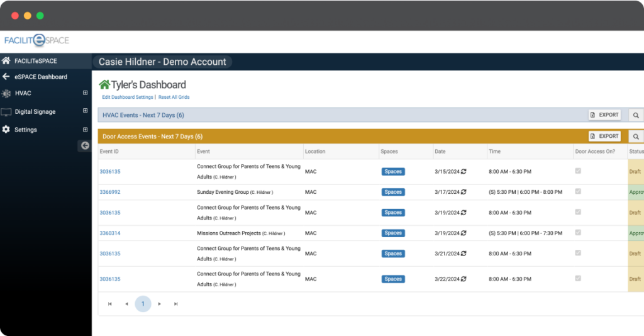Toggle Door Access checkbox for Missions Outreach Projects

(x=578, y=233)
